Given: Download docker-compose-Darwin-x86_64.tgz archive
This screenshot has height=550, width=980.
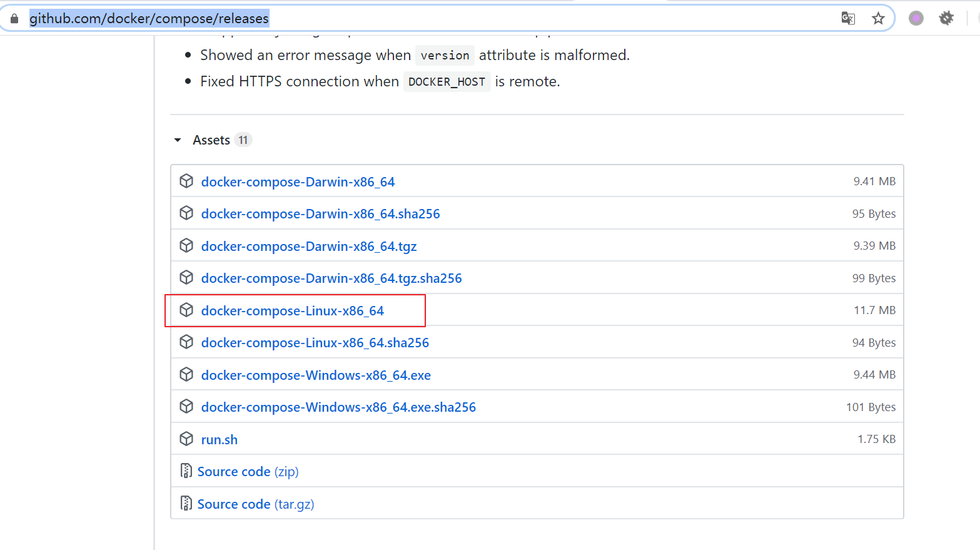Looking at the screenshot, I should (x=309, y=247).
